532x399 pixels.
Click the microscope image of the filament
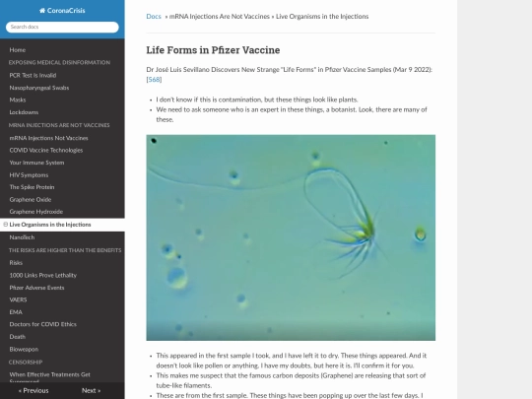pos(291,237)
